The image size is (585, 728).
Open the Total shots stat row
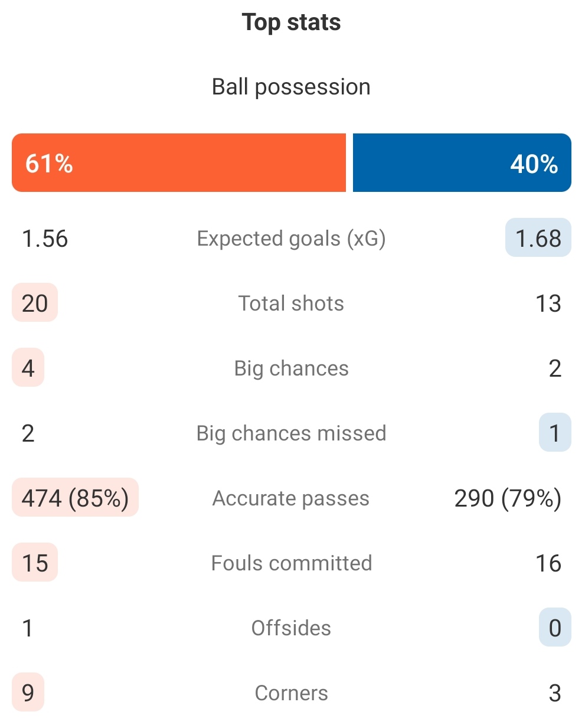click(291, 303)
